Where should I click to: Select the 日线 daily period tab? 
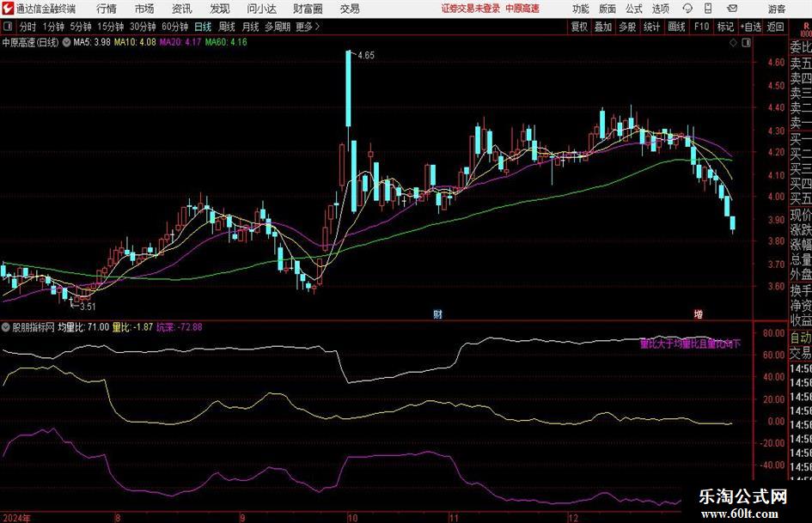[x=203, y=27]
